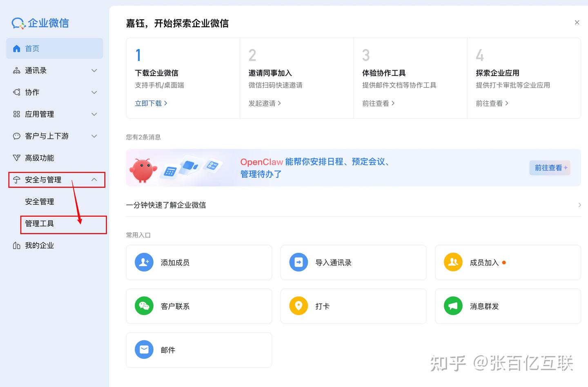Close the onboarding guide panel
The width and height of the screenshot is (588, 387).
coord(577,22)
